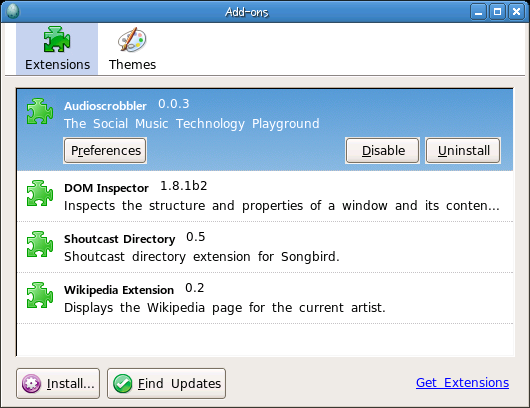The image size is (530, 408).
Task: Click the DOM Inspector version 1.8.1b2
Action: click(184, 186)
